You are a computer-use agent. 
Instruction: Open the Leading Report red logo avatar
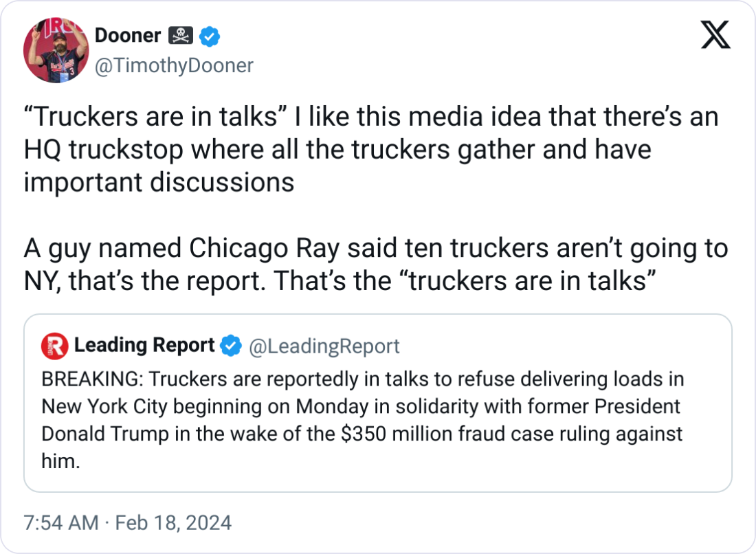click(55, 345)
